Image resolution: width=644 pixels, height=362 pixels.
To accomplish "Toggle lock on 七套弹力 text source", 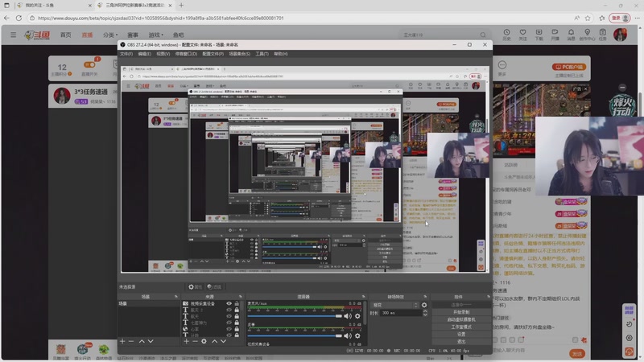I will [x=237, y=323].
